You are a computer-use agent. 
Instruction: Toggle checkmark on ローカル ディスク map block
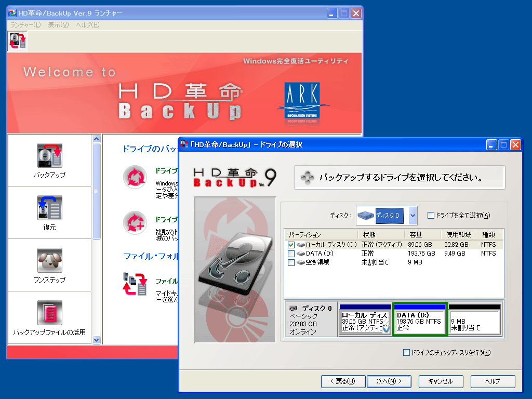(x=386, y=328)
